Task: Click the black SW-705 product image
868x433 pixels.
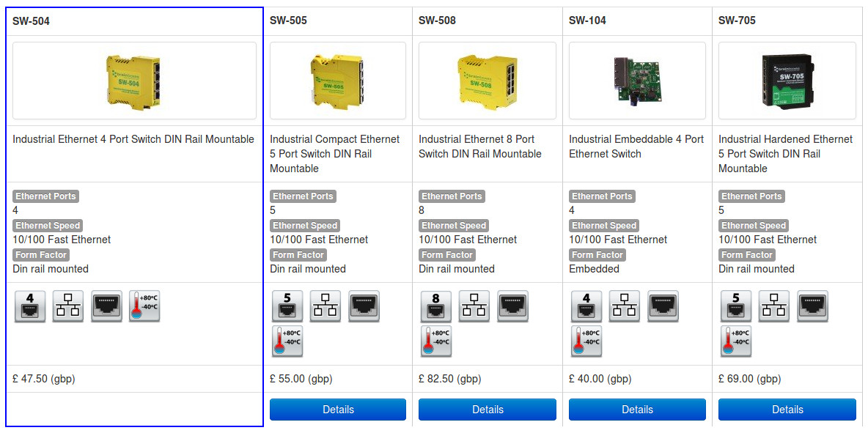Action: [787, 81]
